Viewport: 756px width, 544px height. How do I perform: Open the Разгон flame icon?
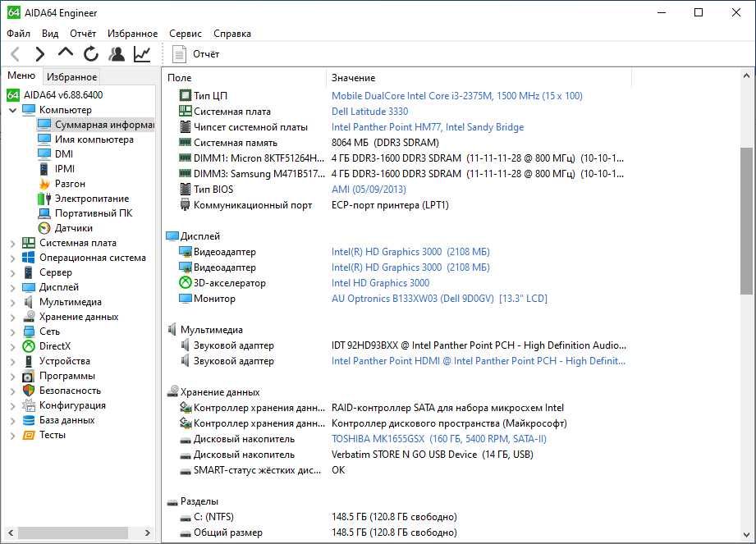pyautogui.click(x=44, y=184)
